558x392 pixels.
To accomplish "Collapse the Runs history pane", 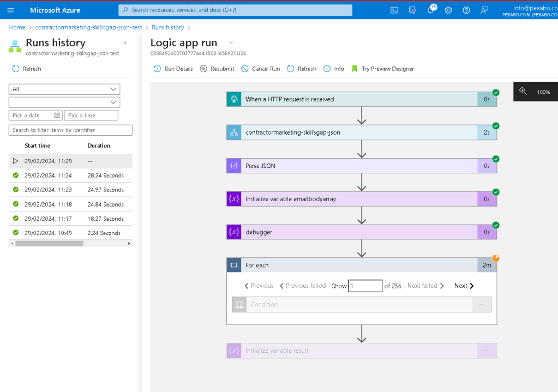I will click(125, 43).
